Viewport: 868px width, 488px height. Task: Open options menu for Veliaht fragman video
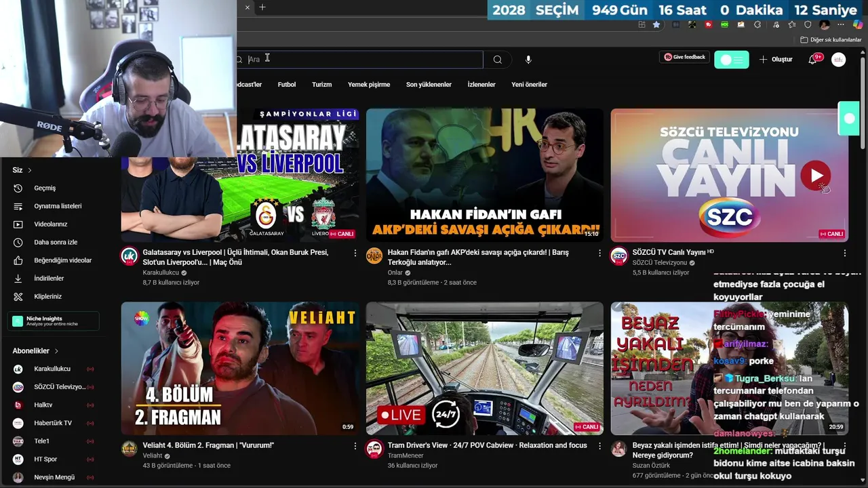(355, 446)
